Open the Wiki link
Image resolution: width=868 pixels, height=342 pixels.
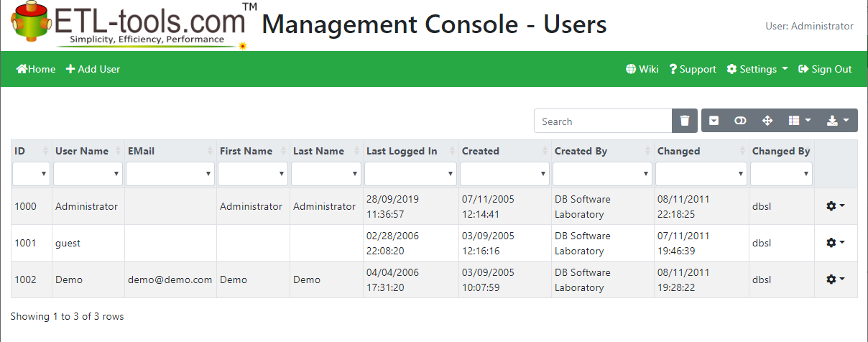642,69
